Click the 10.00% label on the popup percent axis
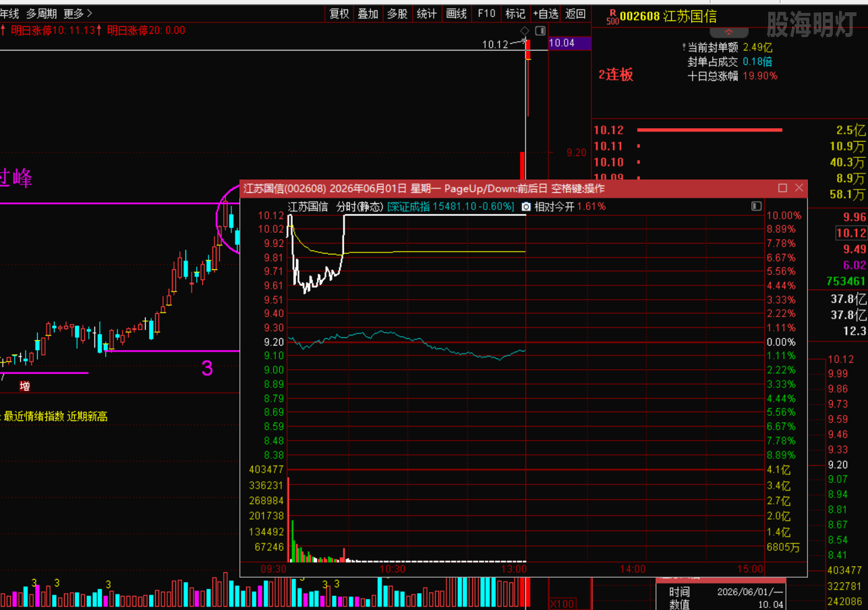 pyautogui.click(x=783, y=216)
